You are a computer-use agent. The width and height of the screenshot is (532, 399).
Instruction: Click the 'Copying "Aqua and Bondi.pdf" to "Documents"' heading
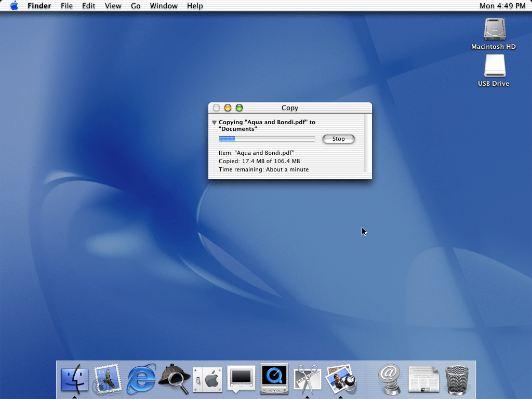(267, 126)
